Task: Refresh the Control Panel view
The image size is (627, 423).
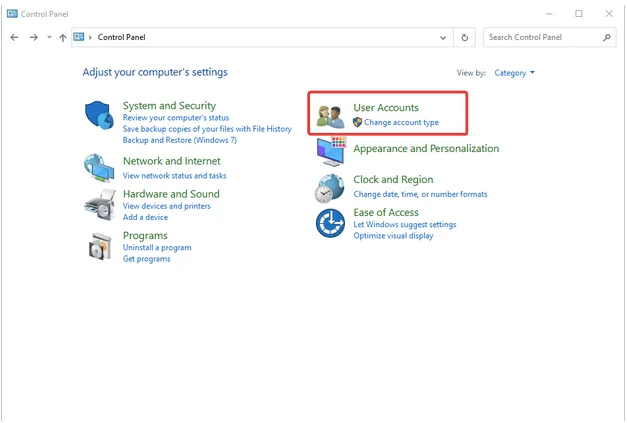Action: point(464,38)
